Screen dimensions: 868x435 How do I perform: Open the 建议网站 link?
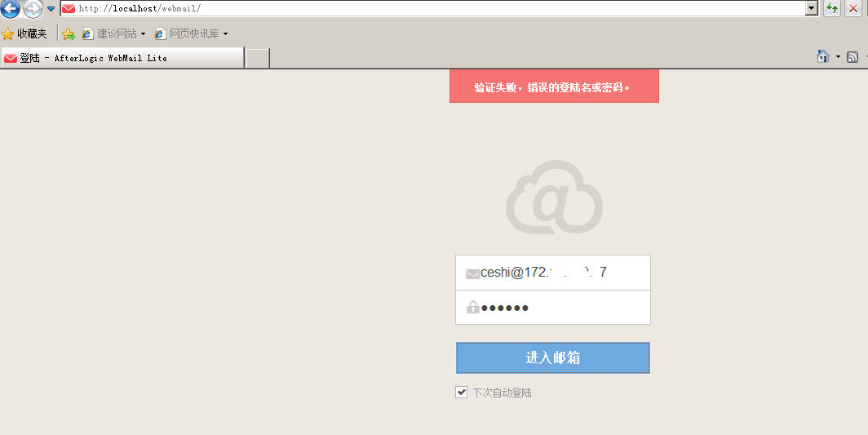(x=109, y=33)
